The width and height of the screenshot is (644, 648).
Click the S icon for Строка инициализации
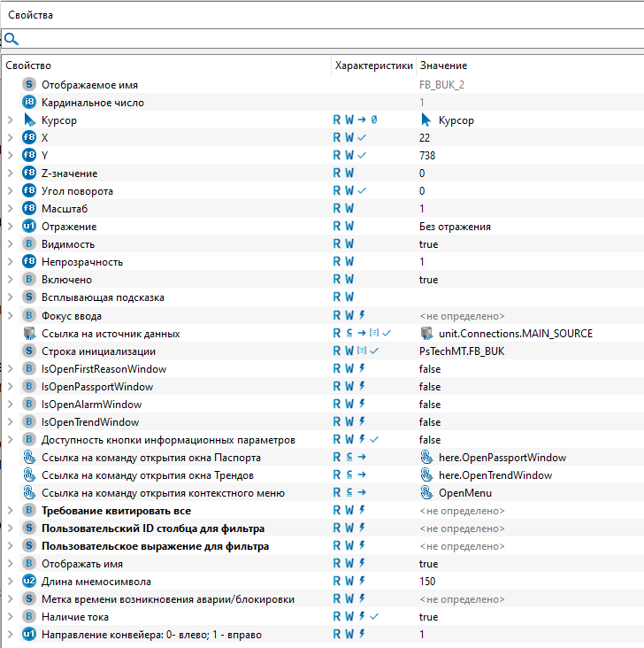coord(29,351)
